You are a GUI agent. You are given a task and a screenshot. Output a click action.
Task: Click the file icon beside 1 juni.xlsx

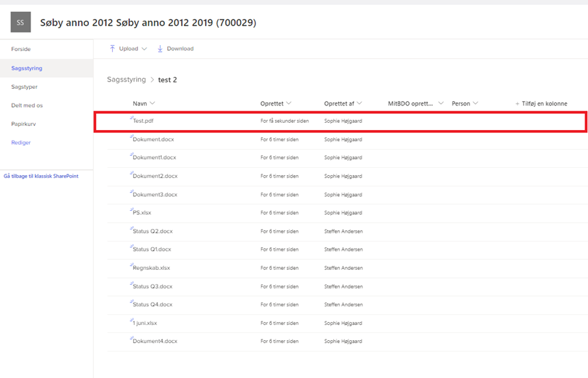(131, 321)
